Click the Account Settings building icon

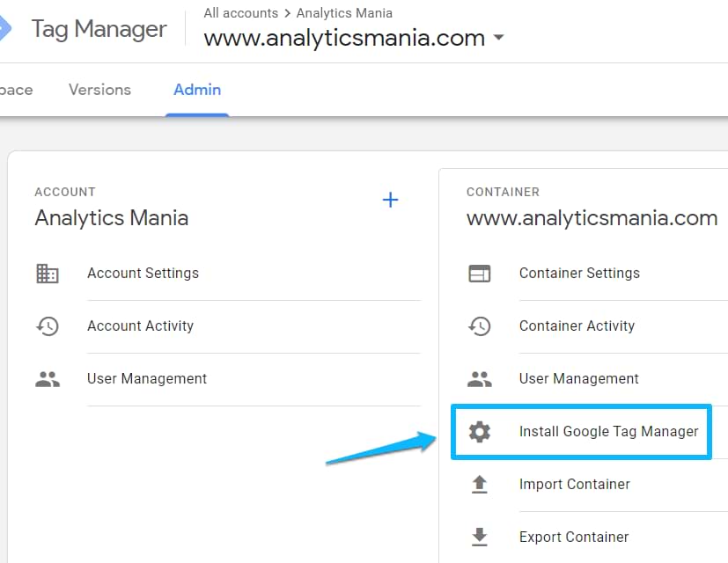click(x=48, y=273)
